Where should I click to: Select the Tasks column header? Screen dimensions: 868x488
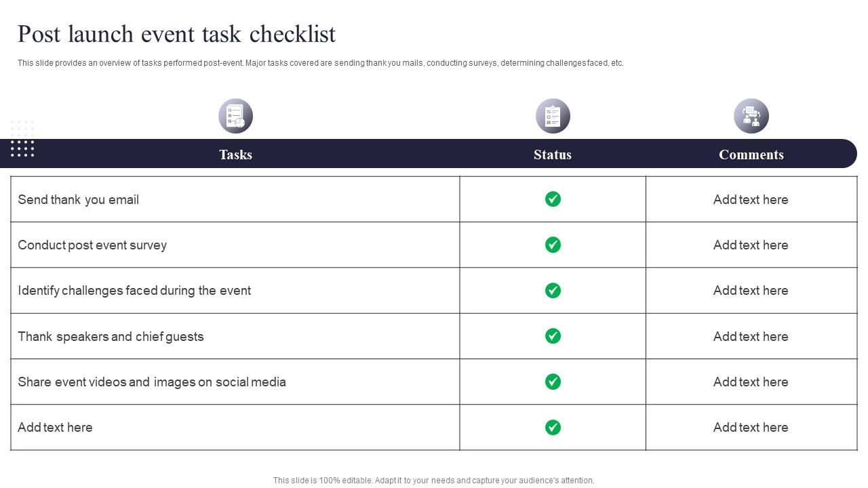point(235,155)
